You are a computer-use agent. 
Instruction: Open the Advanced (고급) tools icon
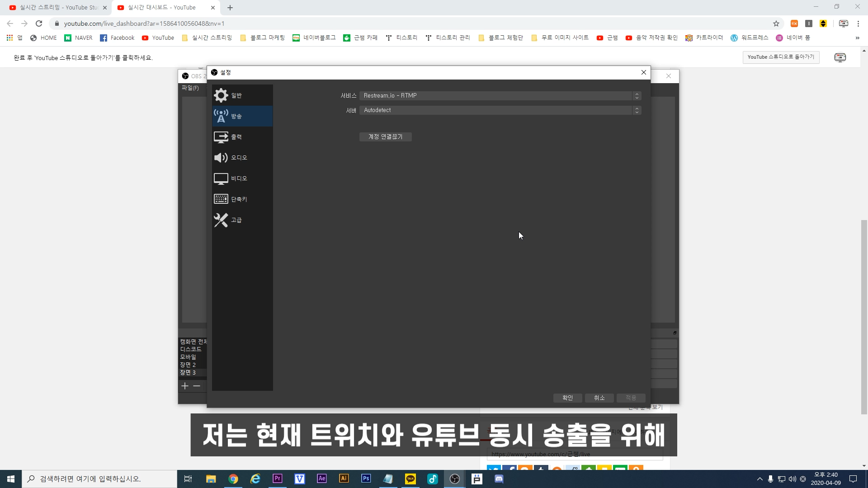(221, 220)
